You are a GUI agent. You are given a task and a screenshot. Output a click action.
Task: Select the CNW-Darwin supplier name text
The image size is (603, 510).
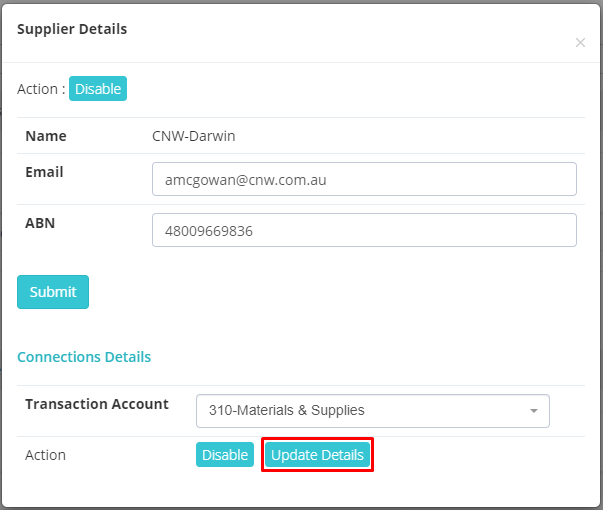pyautogui.click(x=193, y=136)
